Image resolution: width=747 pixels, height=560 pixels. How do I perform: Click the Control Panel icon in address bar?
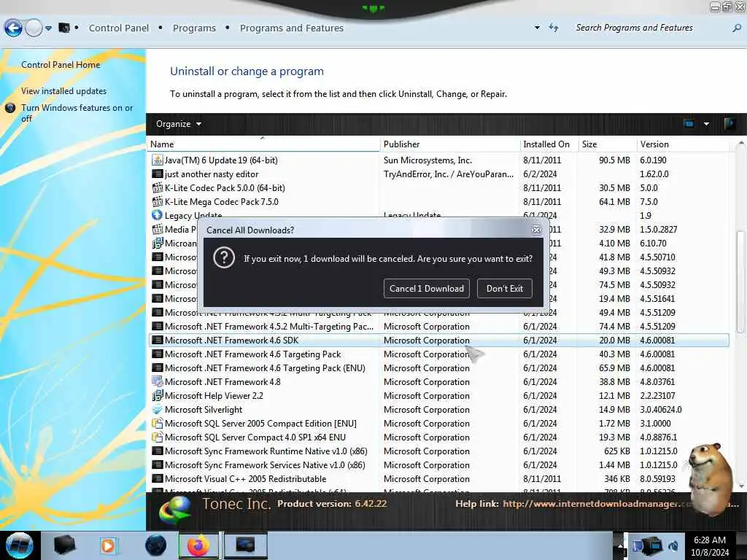click(x=64, y=28)
